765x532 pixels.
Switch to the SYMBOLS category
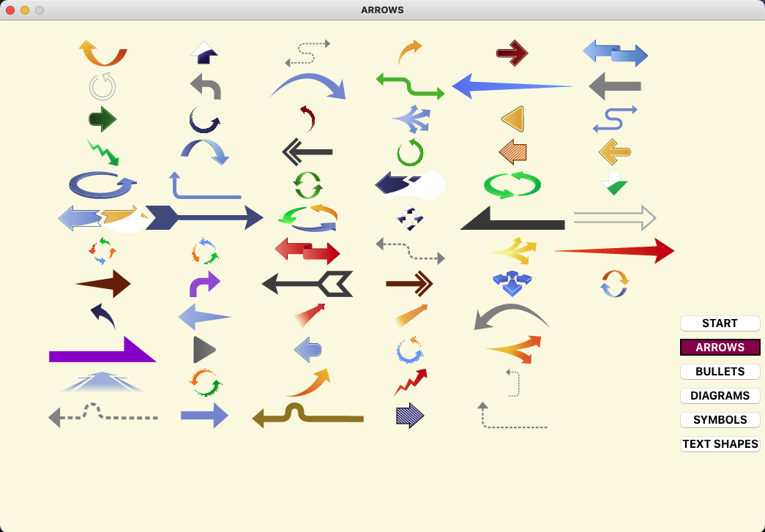[720, 420]
